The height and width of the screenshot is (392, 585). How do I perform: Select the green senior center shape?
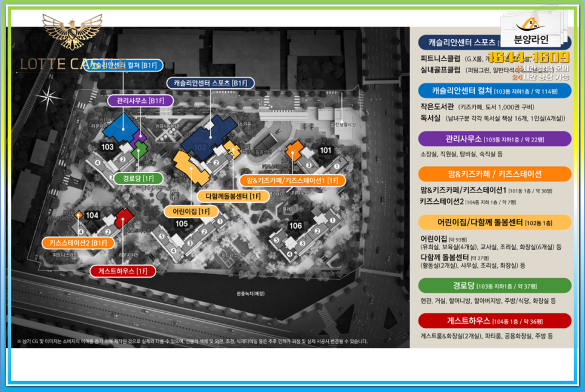click(x=139, y=150)
